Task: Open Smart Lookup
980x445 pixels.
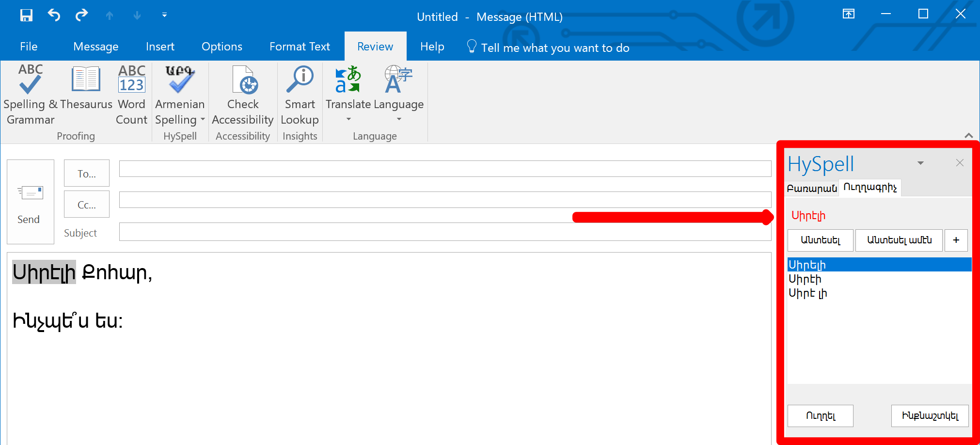Action: pyautogui.click(x=300, y=95)
